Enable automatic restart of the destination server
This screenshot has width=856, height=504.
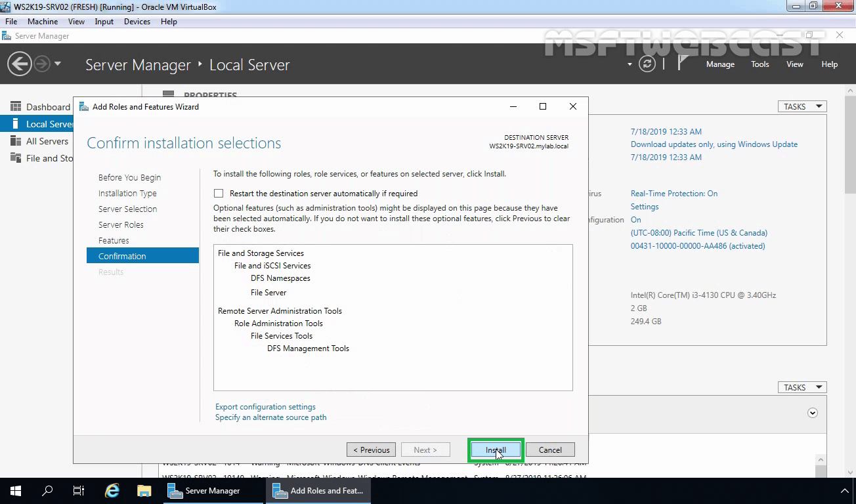[219, 193]
